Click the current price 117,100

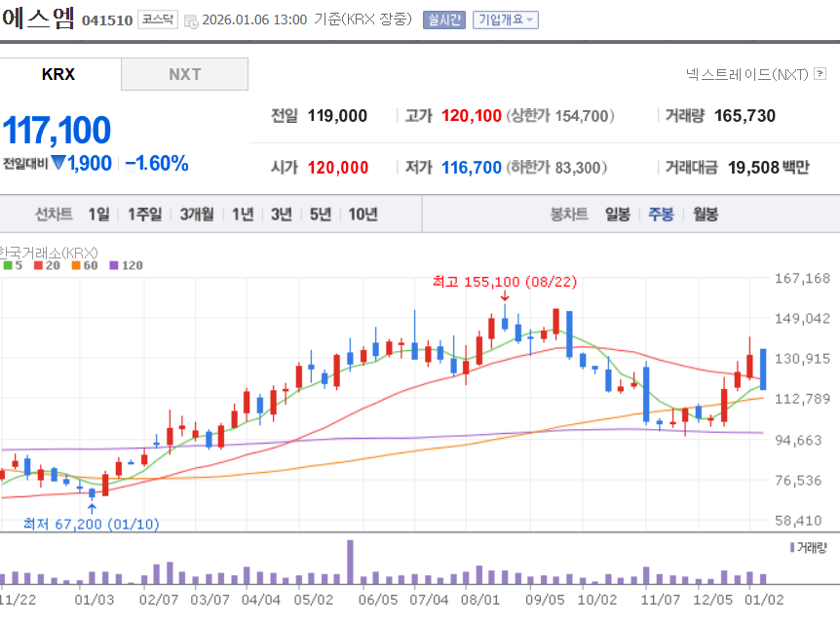coord(57,131)
